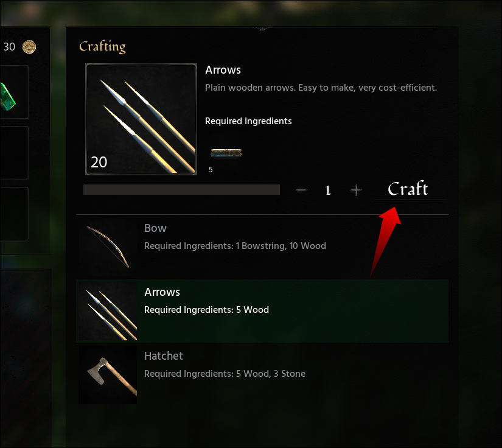The image size is (502, 448).
Task: Click the craft quantity number field
Action: 328,190
